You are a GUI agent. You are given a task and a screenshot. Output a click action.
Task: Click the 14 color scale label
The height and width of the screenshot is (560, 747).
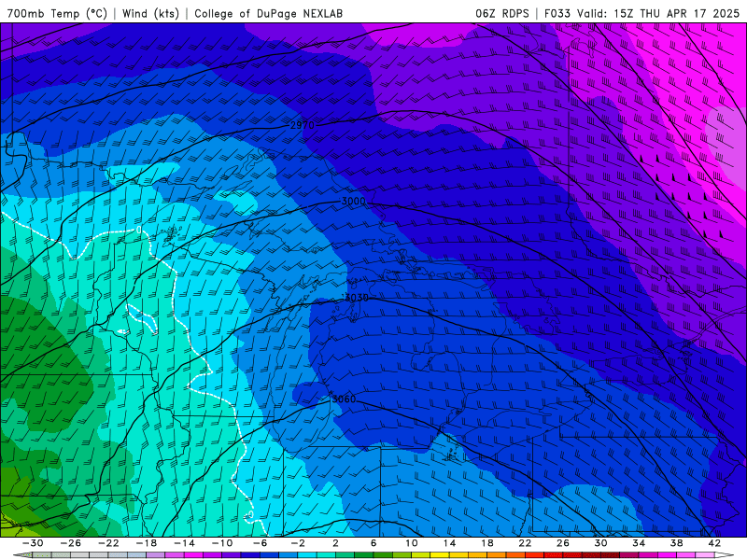[449, 543]
